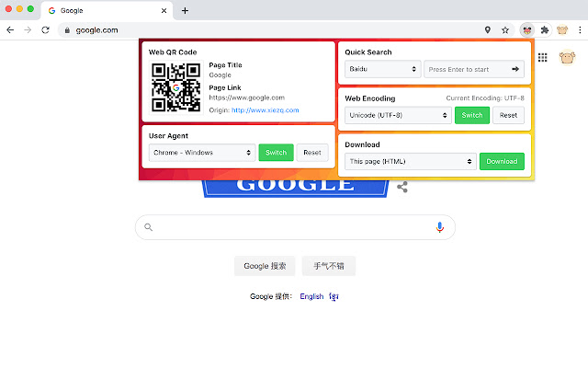Screen dimensions: 588x368
Task: Open the Google apps grid
Action: coord(542,57)
